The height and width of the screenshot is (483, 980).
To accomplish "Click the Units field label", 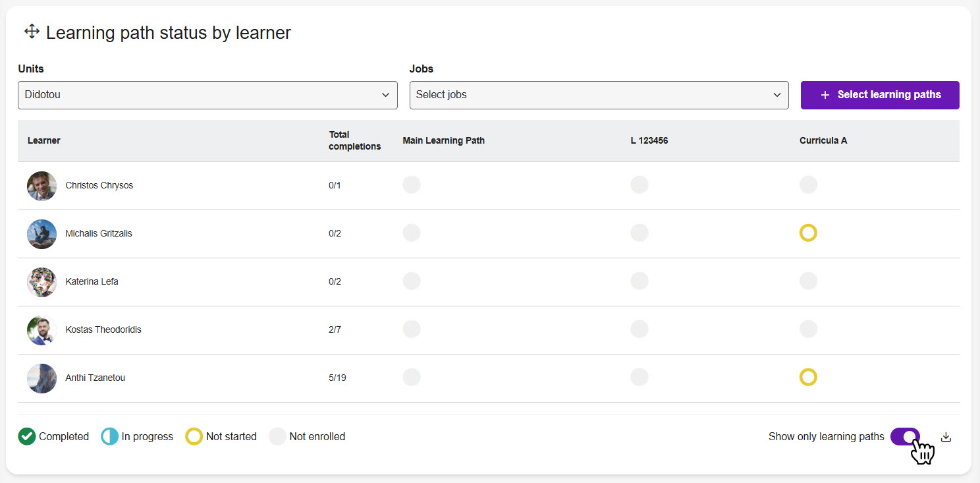I will coord(31,69).
